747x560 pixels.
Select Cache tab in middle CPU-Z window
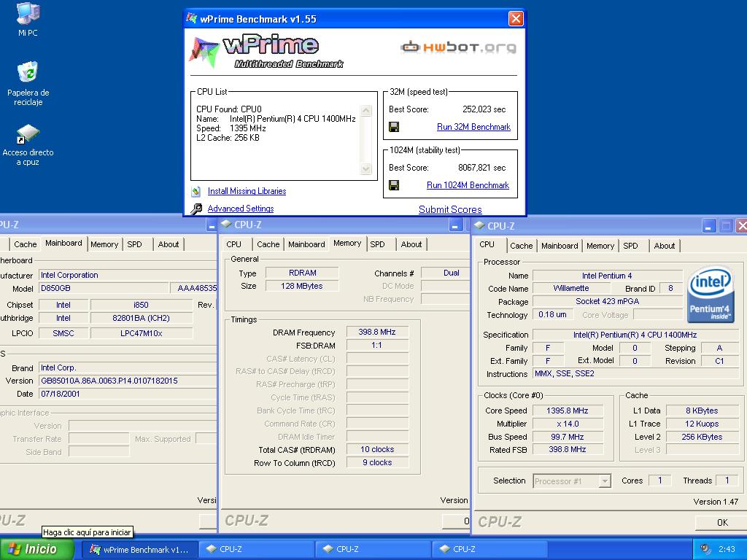click(268, 244)
